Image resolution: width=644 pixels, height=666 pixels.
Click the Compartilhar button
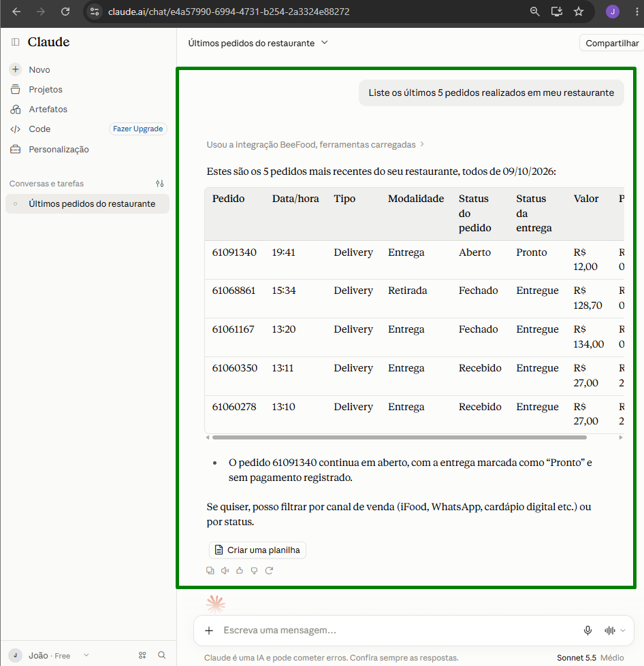612,43
